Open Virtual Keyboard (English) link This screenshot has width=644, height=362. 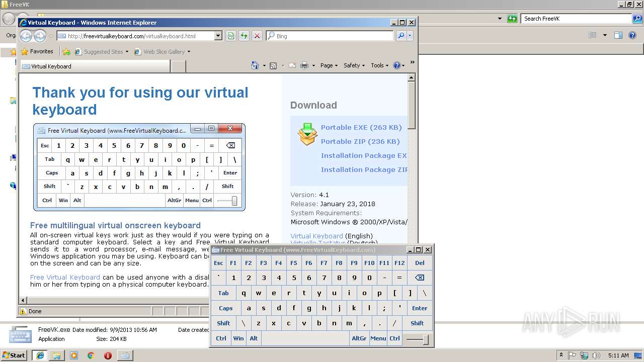[x=316, y=236]
